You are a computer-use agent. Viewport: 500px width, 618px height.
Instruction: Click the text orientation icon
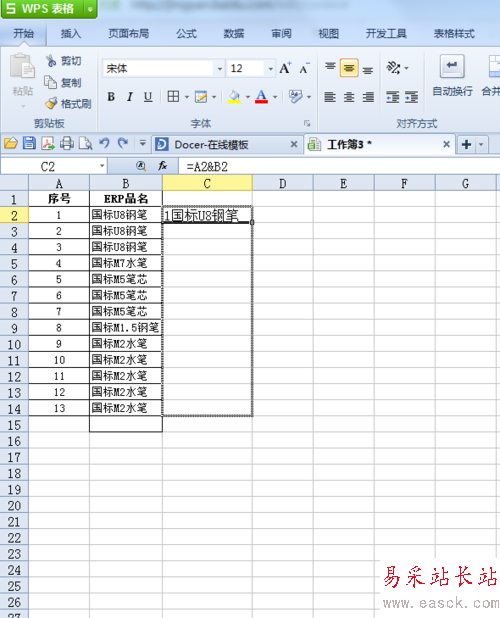(393, 68)
